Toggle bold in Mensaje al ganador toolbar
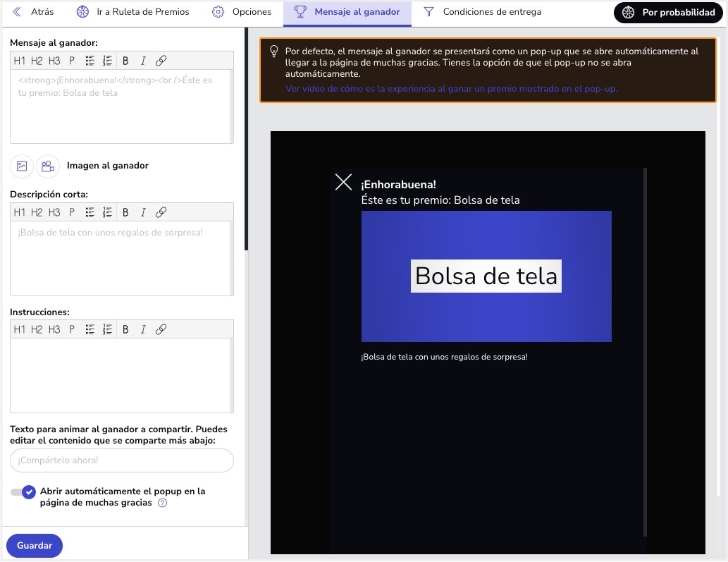The width and height of the screenshot is (728, 562). 125,61
